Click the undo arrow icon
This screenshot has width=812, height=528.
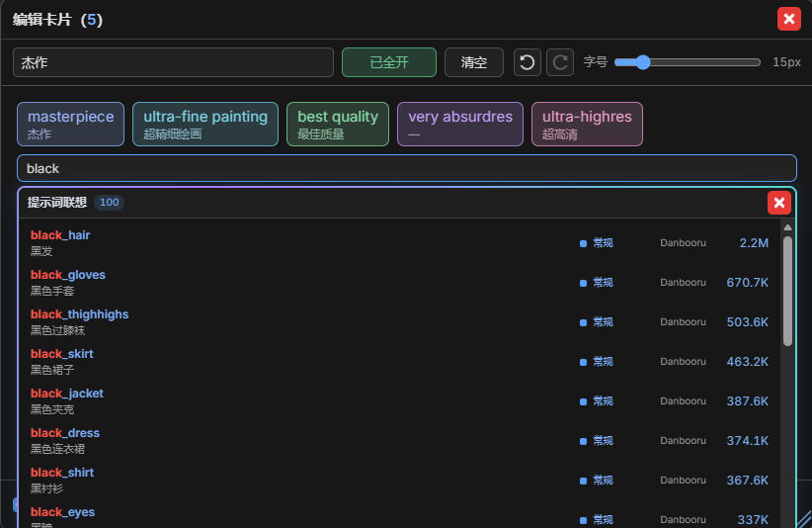(x=528, y=62)
